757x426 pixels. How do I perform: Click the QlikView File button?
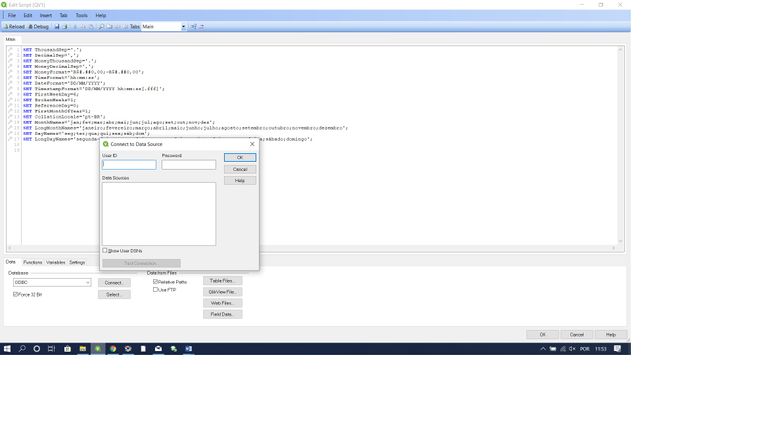click(x=223, y=292)
